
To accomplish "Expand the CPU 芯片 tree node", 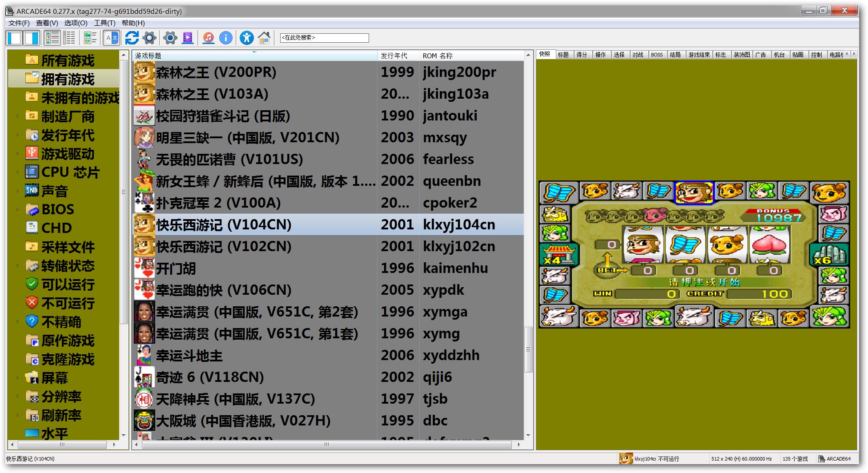I will click(17, 172).
